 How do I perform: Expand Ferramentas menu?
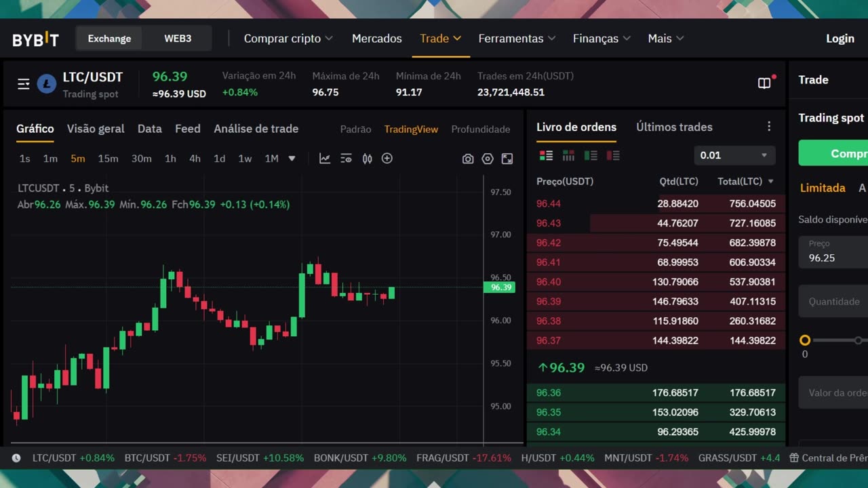click(x=517, y=39)
